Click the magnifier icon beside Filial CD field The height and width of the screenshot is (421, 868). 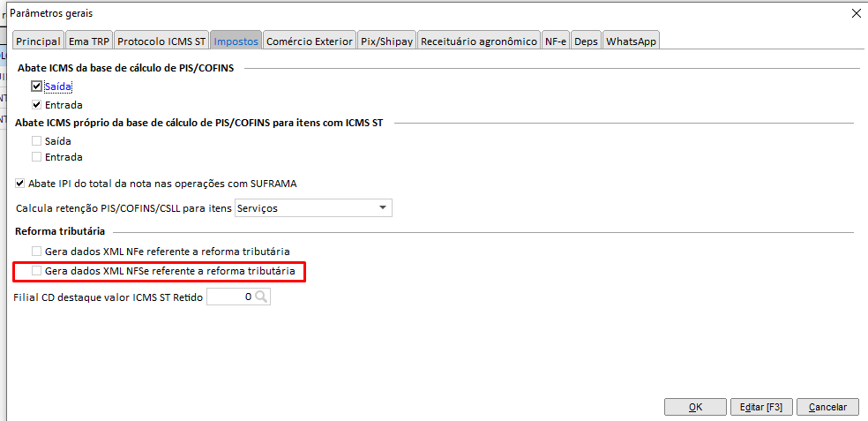pos(261,297)
